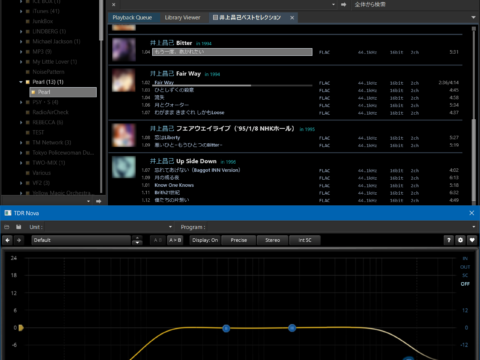Viewport: 480px width, 360px height.
Task: Click the folder icon next to Various
Action: click(x=28, y=173)
